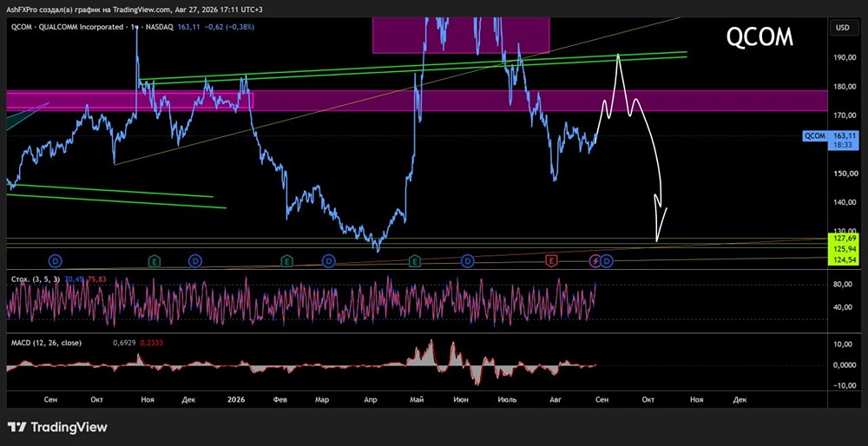This screenshot has height=446, width=868.
Task: Click the Авг label on time axis
Action: (x=556, y=399)
